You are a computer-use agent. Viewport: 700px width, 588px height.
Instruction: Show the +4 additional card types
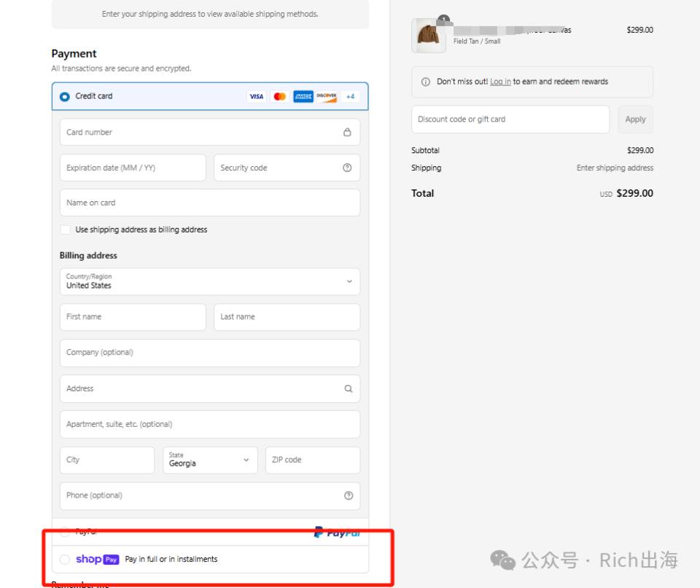click(x=351, y=96)
